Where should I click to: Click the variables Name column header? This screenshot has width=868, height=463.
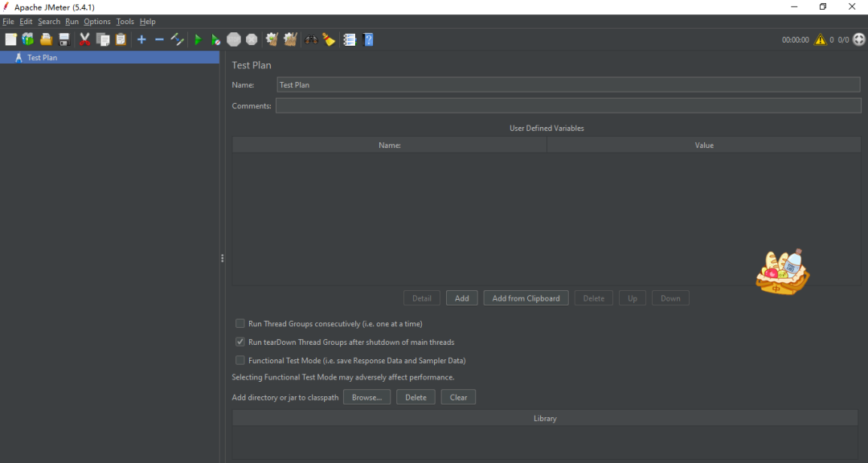point(390,145)
